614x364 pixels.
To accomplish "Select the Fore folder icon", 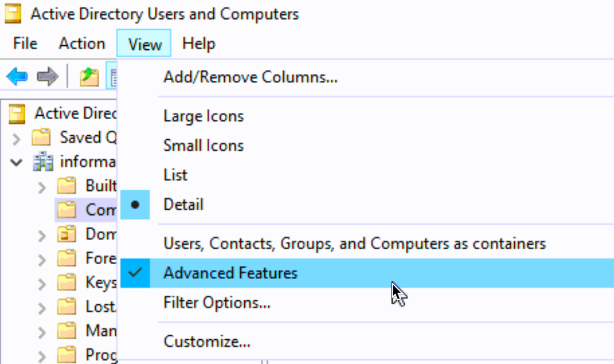I will [66, 258].
